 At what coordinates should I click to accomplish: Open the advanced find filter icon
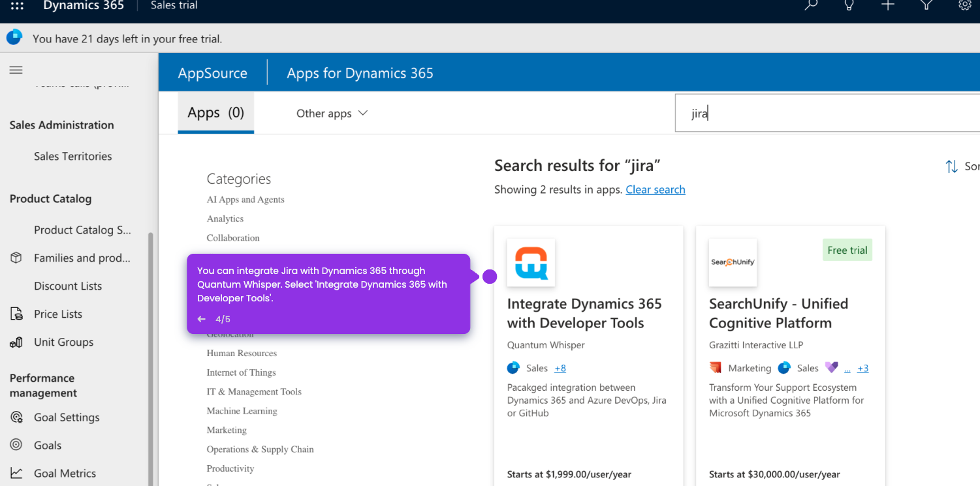926,5
